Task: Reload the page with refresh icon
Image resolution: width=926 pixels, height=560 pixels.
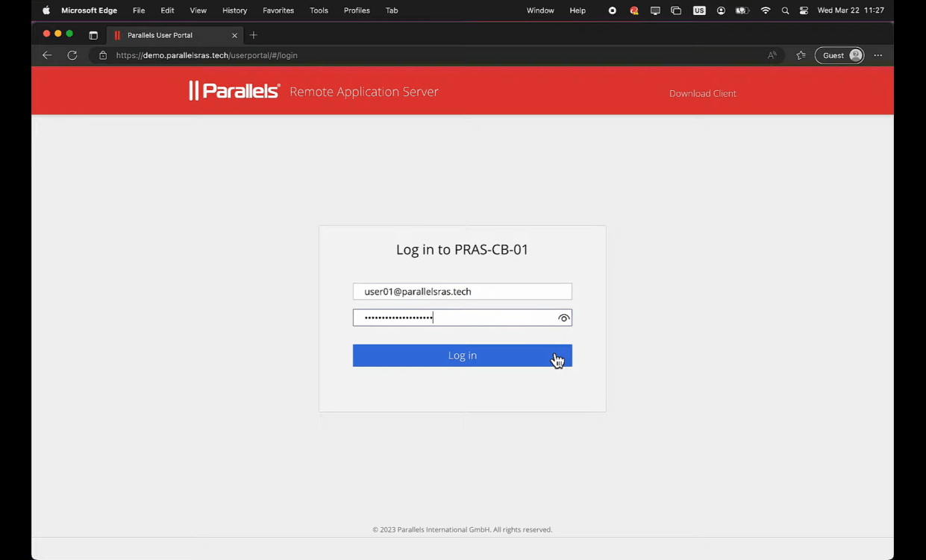Action: [72, 55]
